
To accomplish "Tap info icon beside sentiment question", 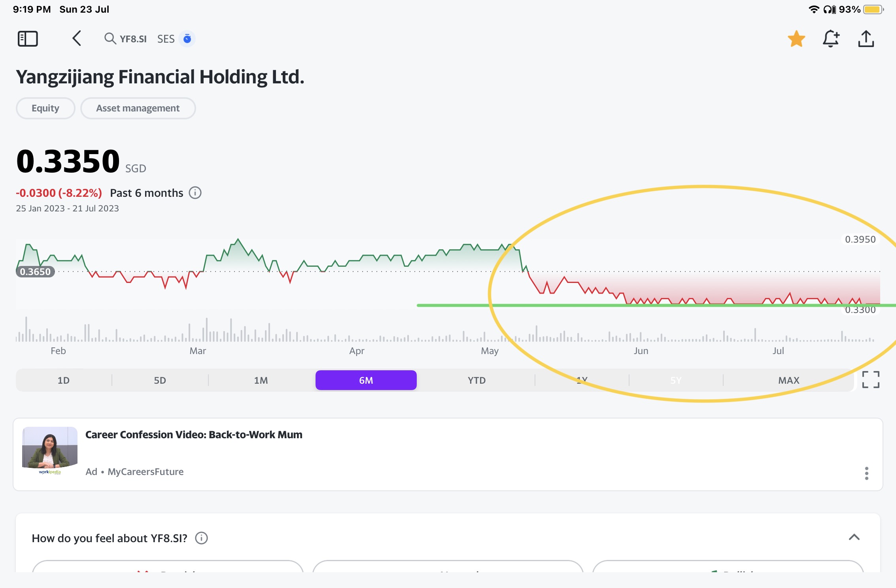I will point(201,538).
